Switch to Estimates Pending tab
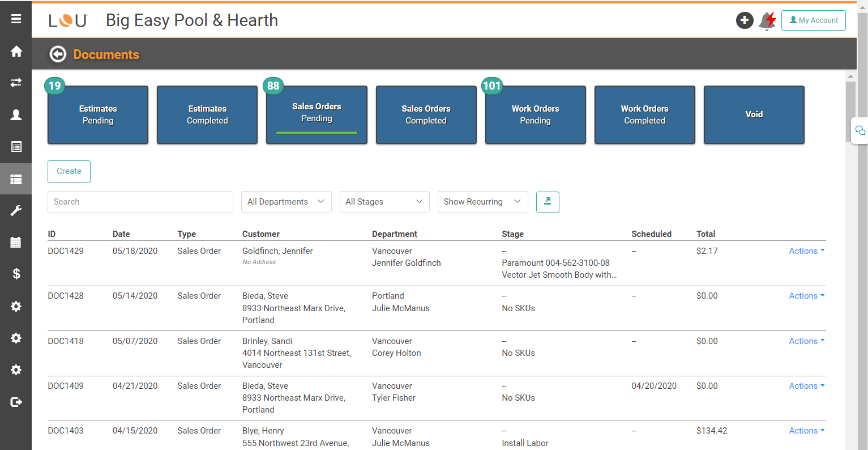Screen dimensions: 868x450 point(98,115)
